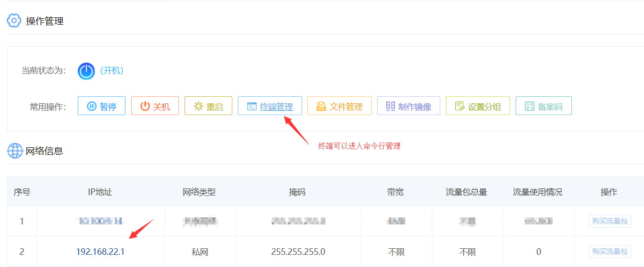Click 购买流量包 for the 192.168.22.1 row

pos(609,252)
